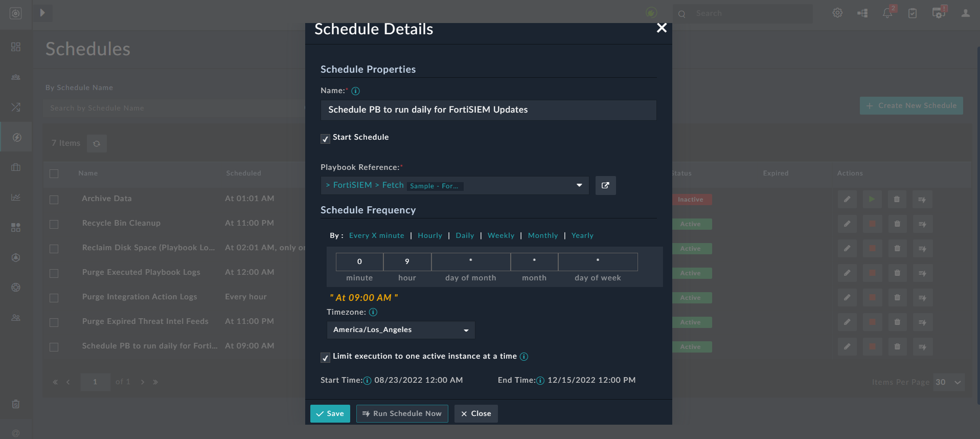
Task: Click End Time value 12/15/2022 12:00 PM
Action: pos(591,380)
